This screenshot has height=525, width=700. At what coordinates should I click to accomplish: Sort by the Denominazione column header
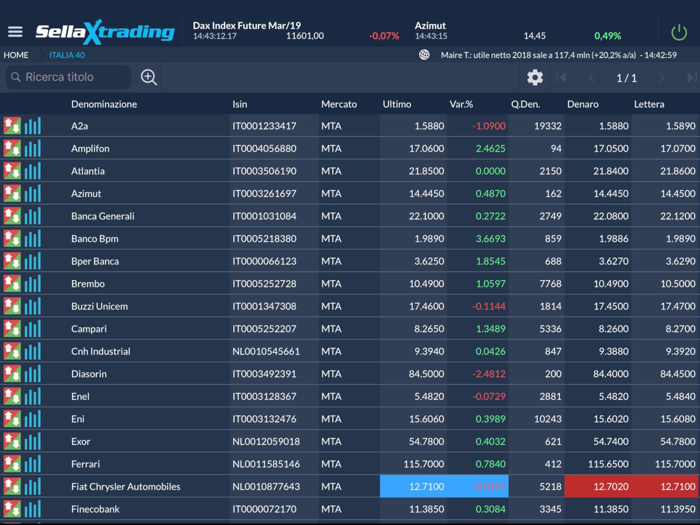click(x=104, y=104)
